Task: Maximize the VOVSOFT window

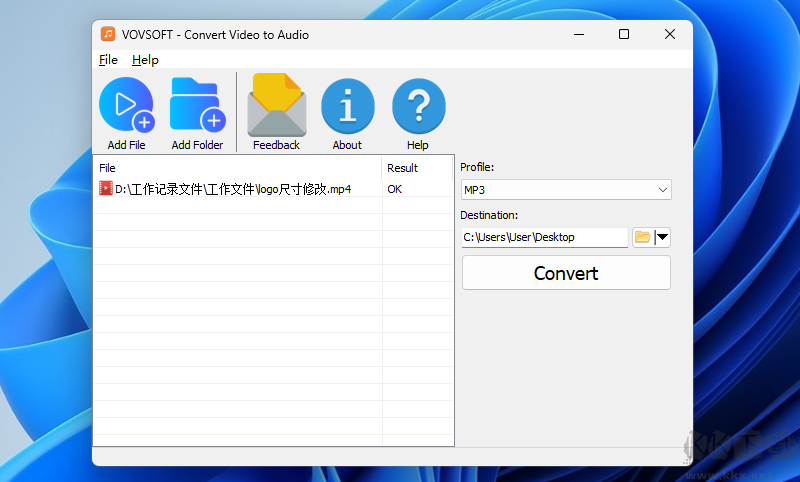Action: (x=624, y=34)
